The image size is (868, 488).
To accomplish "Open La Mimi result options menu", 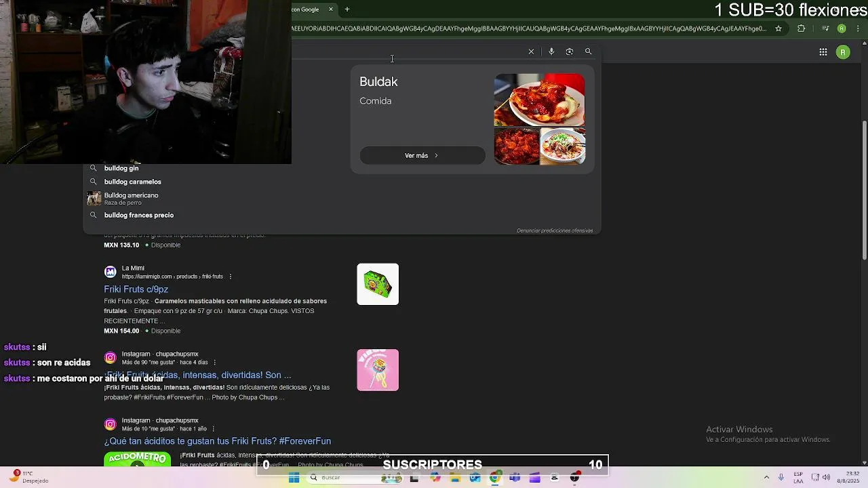I will (x=231, y=277).
